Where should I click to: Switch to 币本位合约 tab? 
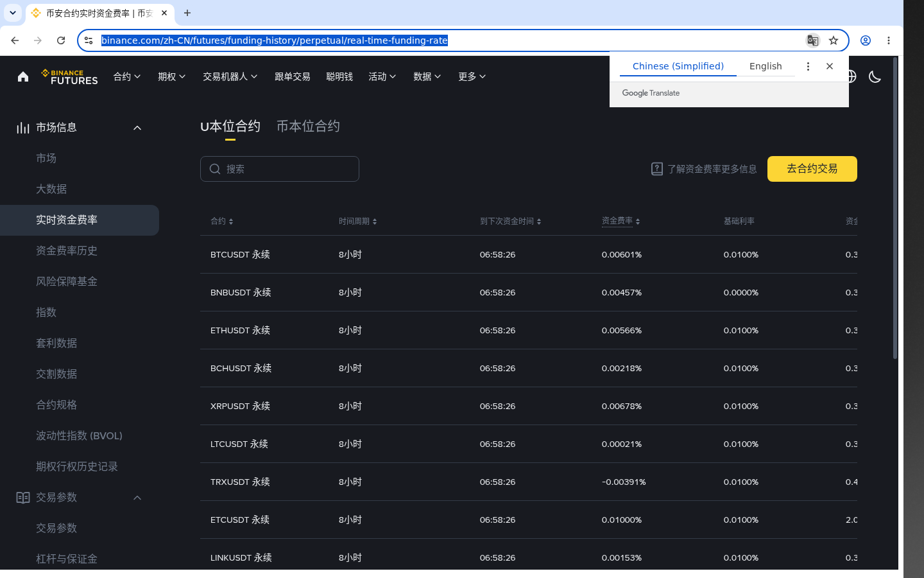point(308,127)
